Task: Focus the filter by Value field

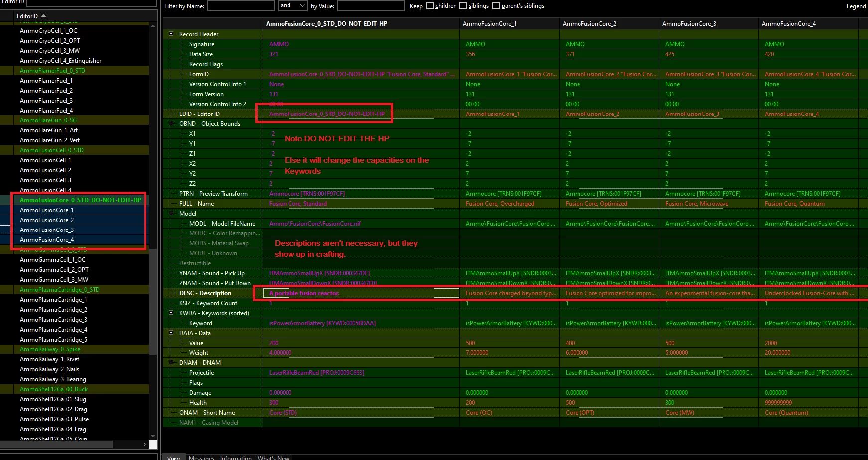Action: (x=371, y=6)
